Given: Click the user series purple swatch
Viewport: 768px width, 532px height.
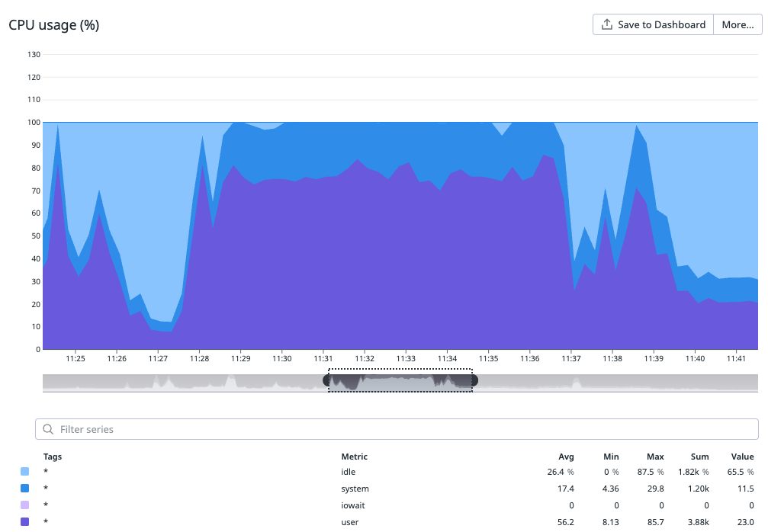Looking at the screenshot, I should click(x=25, y=522).
